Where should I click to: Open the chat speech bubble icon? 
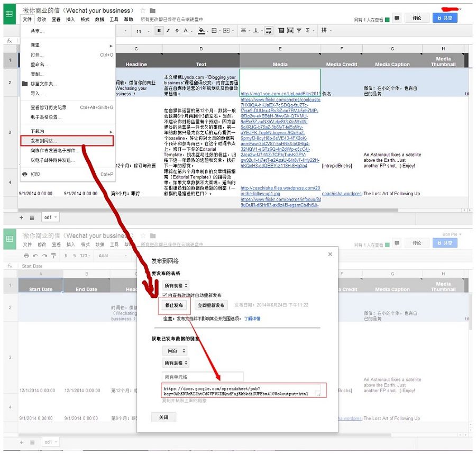tap(397, 19)
